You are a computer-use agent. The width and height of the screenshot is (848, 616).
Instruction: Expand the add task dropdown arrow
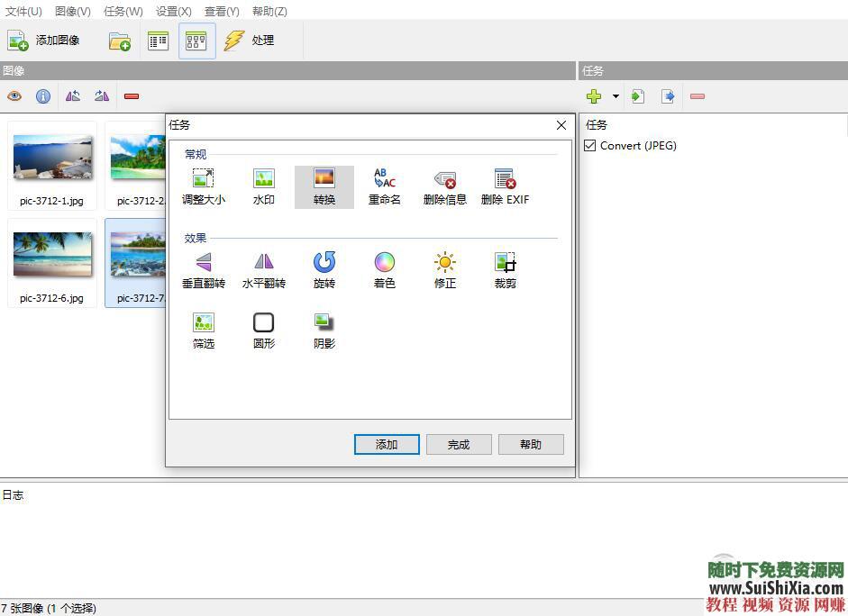tap(616, 96)
